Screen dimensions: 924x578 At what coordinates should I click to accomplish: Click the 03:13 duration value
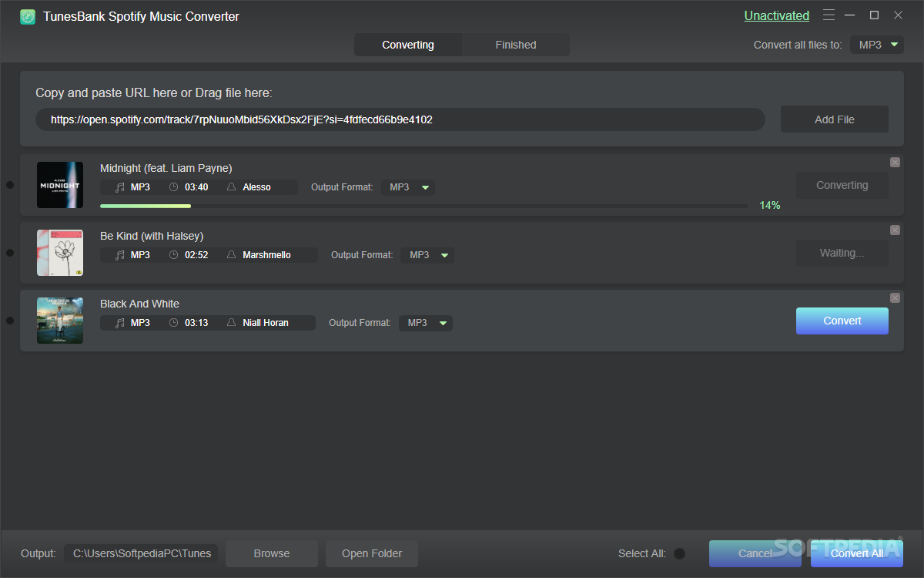tap(196, 323)
